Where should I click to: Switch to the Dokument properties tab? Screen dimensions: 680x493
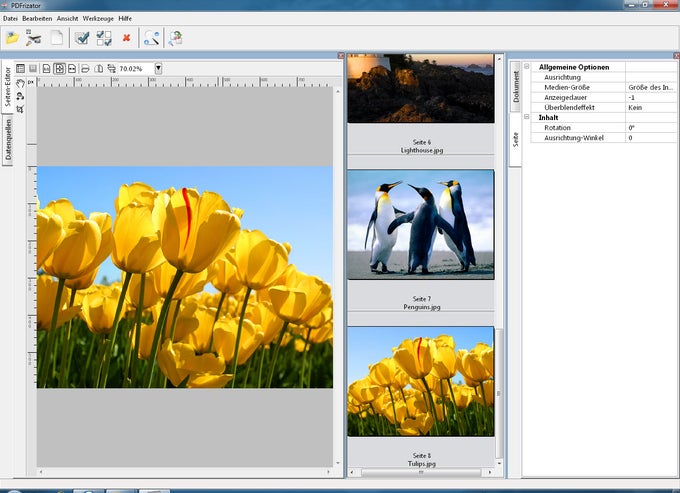point(516,87)
